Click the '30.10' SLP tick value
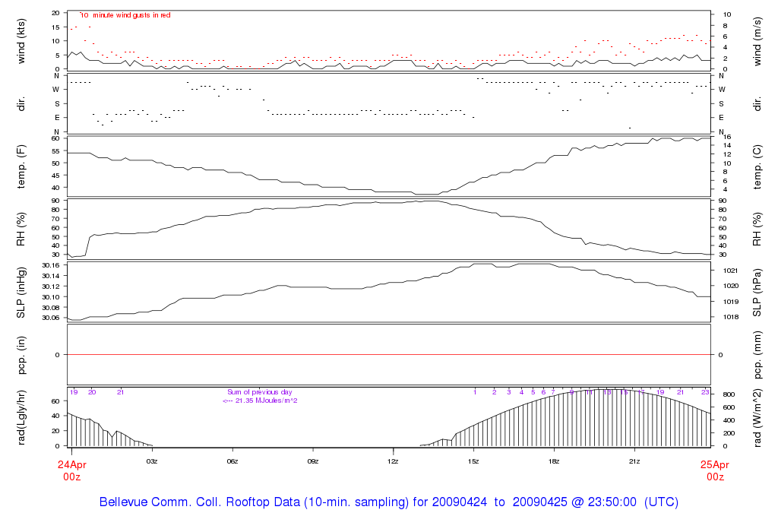The height and width of the screenshot is (532, 778). point(51,296)
